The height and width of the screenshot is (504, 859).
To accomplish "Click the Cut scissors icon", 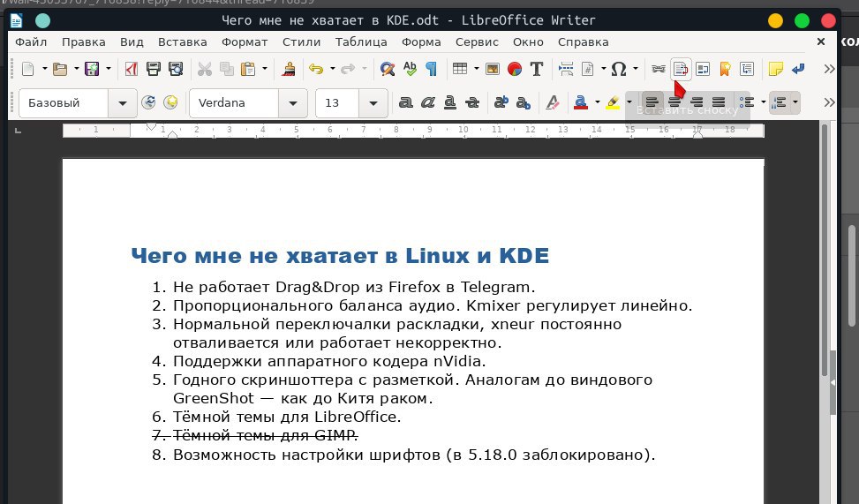I will coord(204,69).
